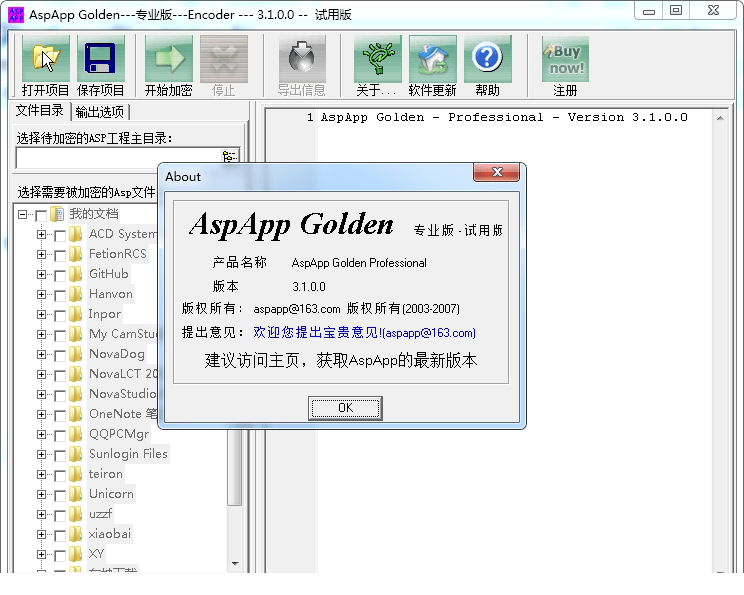Click the Start Encrypt (开始加密) arrow icon

[168, 58]
